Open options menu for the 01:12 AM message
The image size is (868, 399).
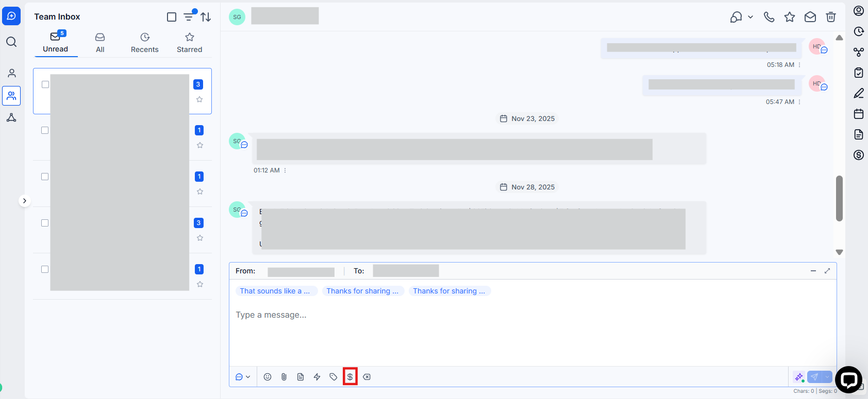[x=285, y=170]
